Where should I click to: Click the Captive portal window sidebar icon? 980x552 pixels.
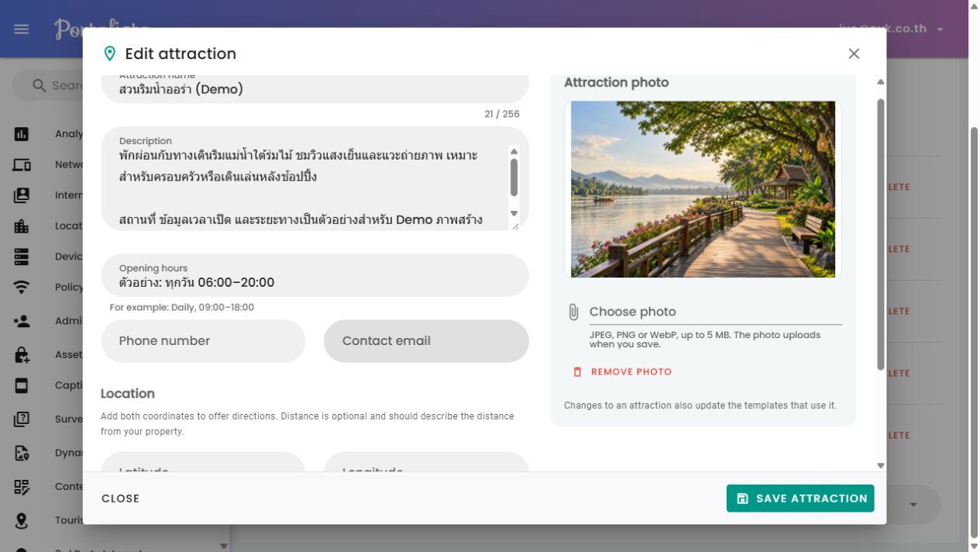click(x=22, y=385)
